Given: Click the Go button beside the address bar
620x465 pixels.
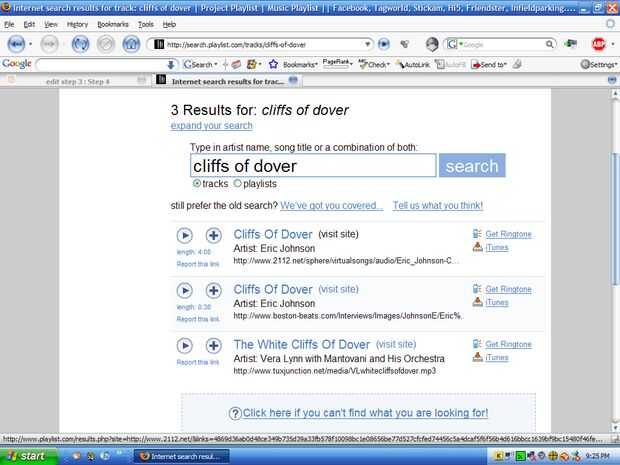Looking at the screenshot, I should click(384, 44).
